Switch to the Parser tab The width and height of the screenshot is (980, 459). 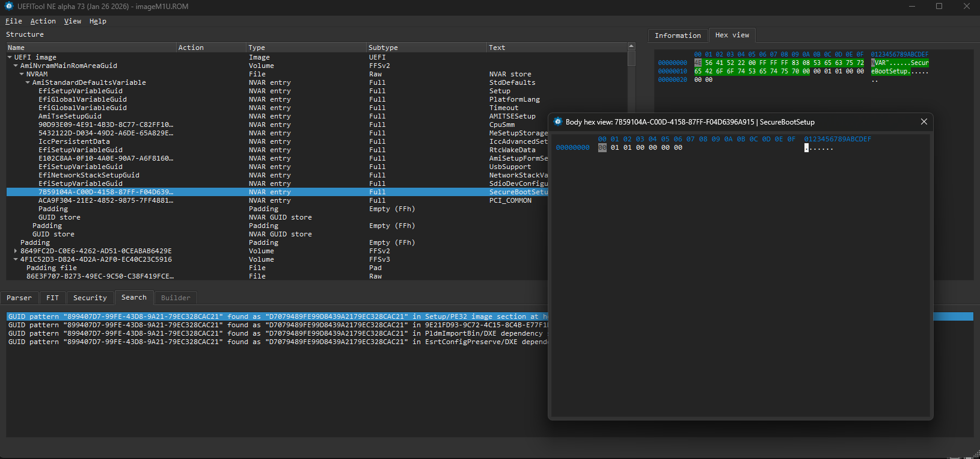(19, 298)
